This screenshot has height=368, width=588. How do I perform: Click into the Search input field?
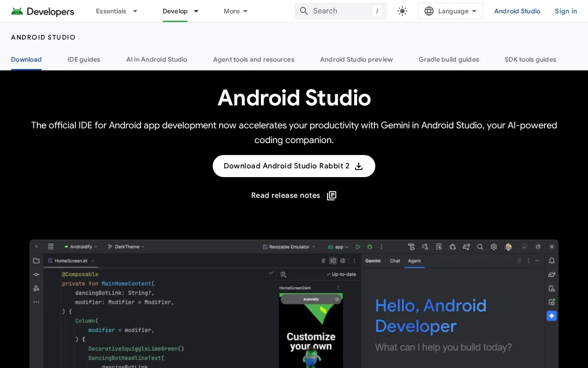tap(341, 11)
